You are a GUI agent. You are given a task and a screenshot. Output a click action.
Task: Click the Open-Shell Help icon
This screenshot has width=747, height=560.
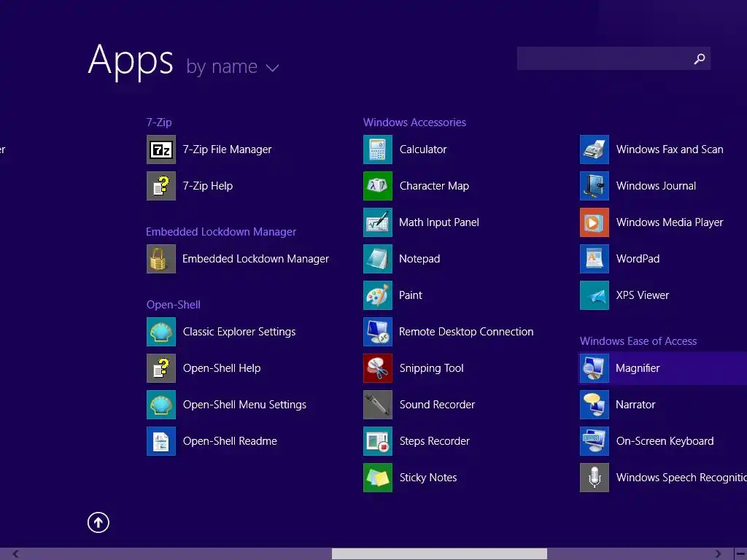click(x=161, y=368)
